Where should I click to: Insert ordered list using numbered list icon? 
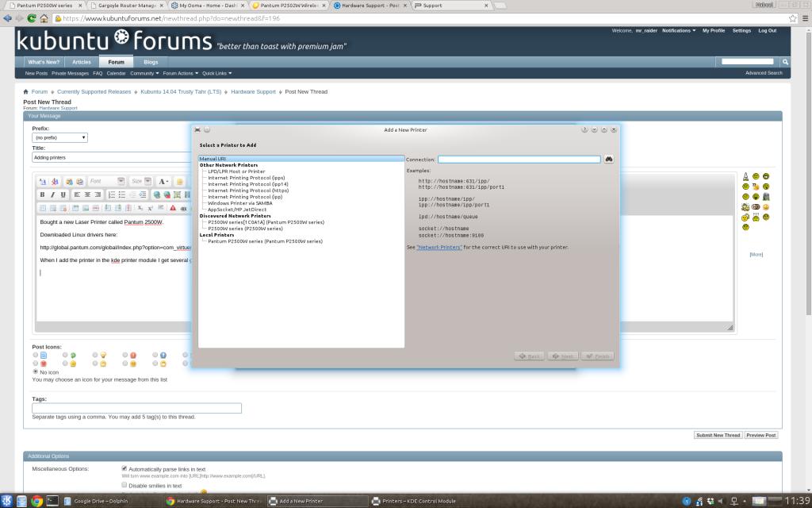click(x=112, y=194)
